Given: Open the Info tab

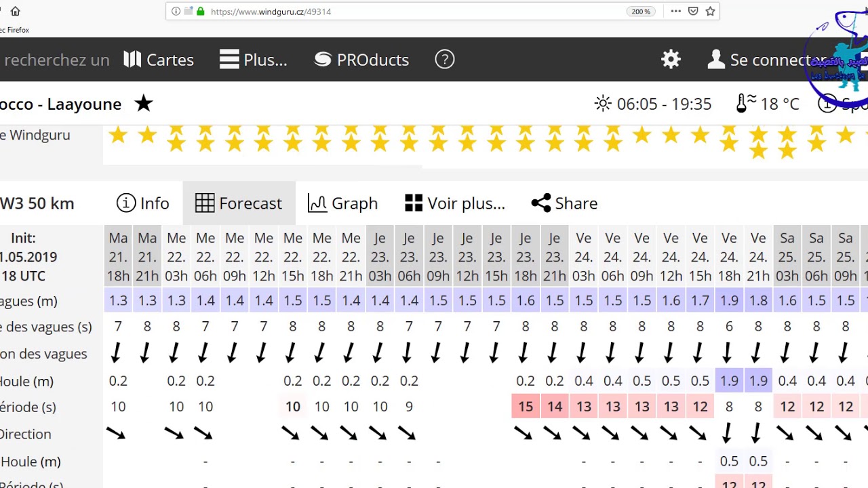Looking at the screenshot, I should click(x=142, y=203).
